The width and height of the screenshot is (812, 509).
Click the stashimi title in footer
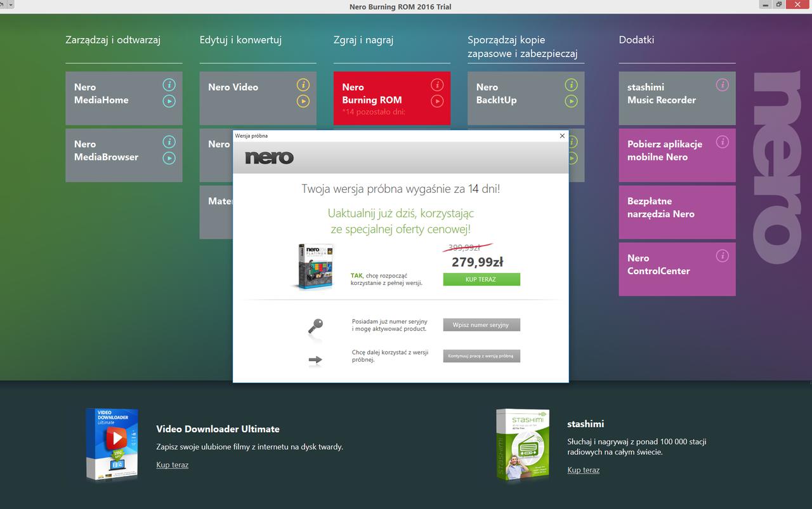point(586,424)
